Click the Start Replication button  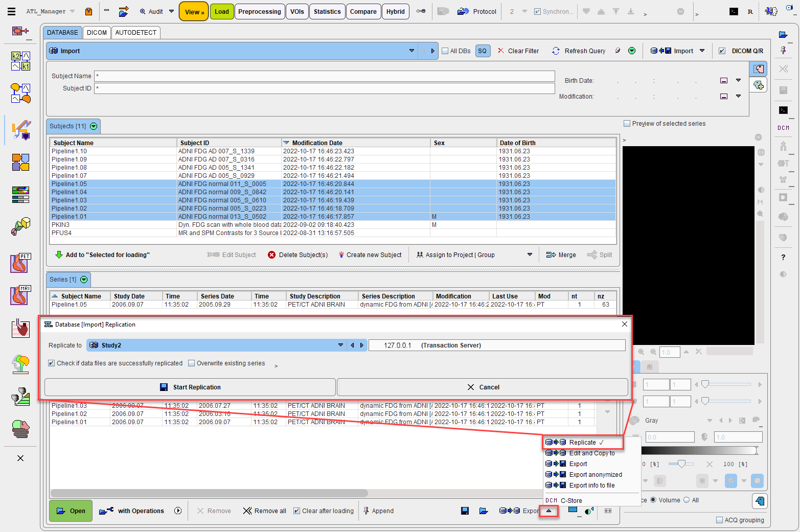click(190, 387)
